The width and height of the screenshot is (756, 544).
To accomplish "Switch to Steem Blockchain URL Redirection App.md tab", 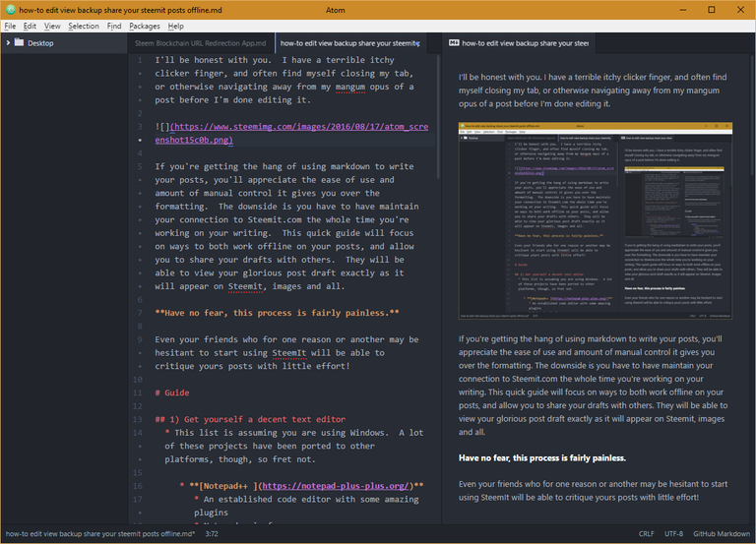I will pyautogui.click(x=201, y=43).
